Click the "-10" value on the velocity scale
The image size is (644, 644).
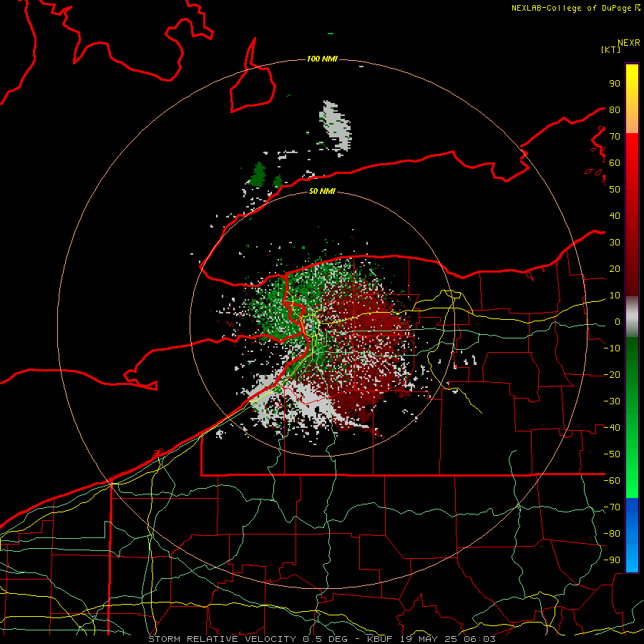pyautogui.click(x=612, y=348)
